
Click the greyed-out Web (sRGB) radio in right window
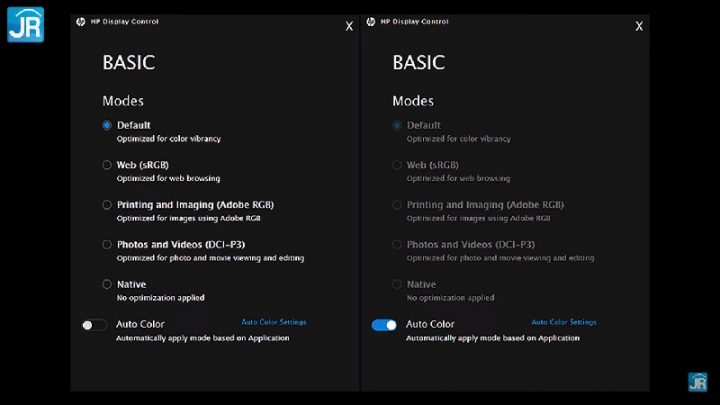coord(397,165)
